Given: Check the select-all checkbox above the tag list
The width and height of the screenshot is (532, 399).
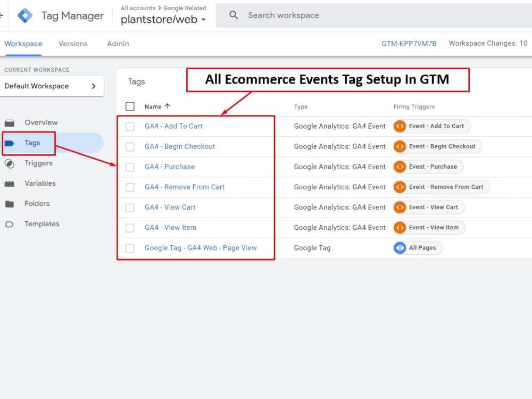Looking at the screenshot, I should (130, 106).
